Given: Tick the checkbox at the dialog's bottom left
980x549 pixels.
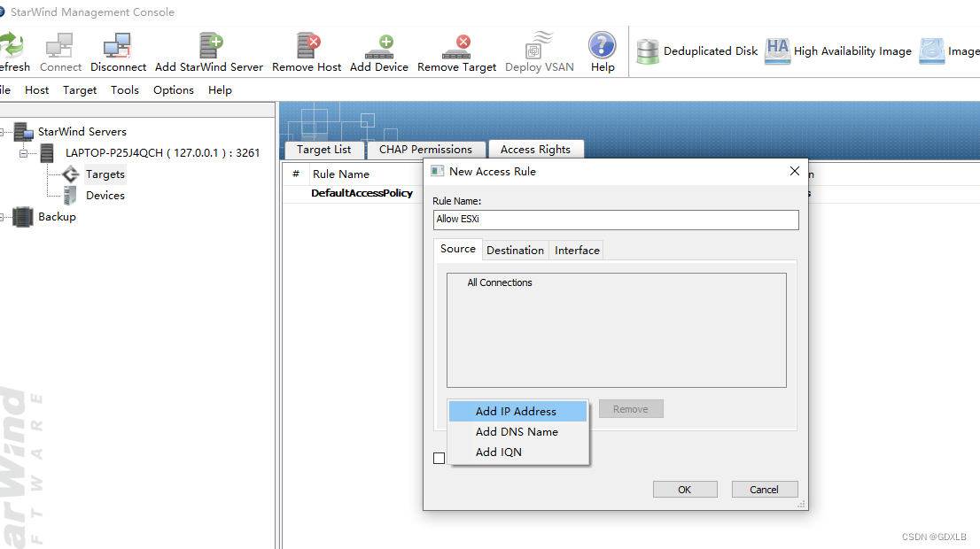Looking at the screenshot, I should 439,459.
